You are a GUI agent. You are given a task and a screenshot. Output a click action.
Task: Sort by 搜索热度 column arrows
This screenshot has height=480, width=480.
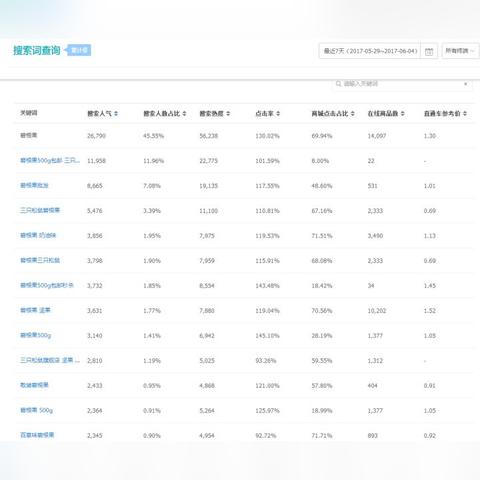(x=228, y=114)
